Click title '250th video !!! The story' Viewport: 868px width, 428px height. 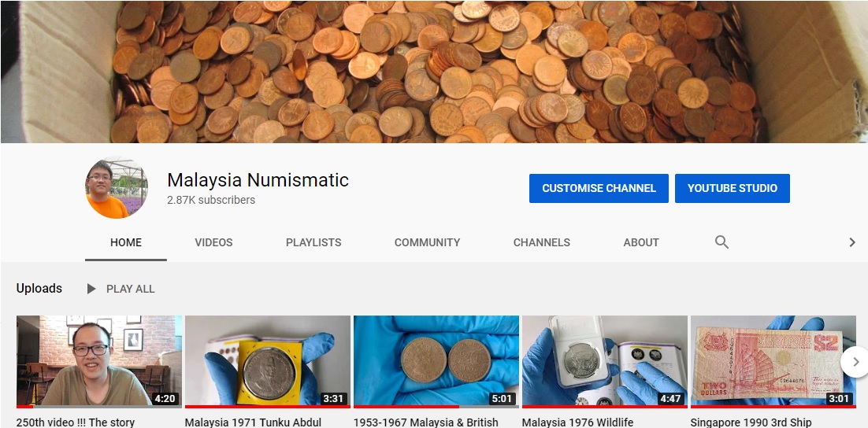click(76, 422)
